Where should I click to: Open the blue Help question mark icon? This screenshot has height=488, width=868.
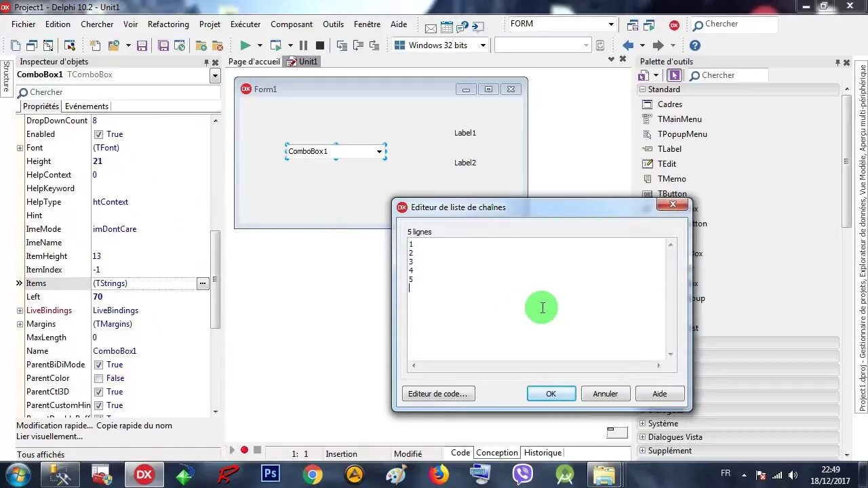pyautogui.click(x=694, y=45)
